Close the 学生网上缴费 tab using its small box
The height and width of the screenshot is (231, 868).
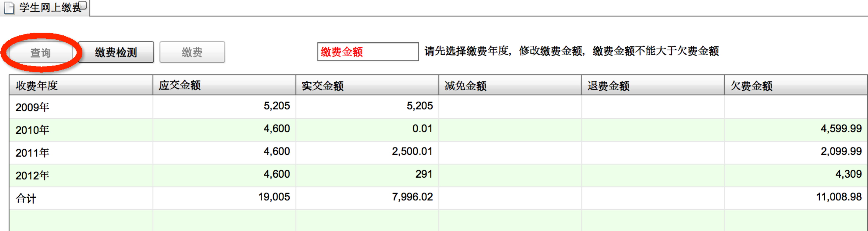[83, 5]
